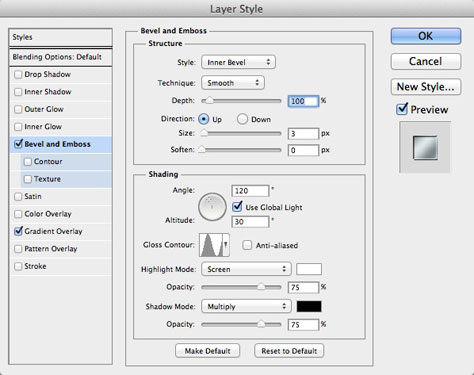Uncheck the Gradient Overlay checkbox

click(x=18, y=231)
